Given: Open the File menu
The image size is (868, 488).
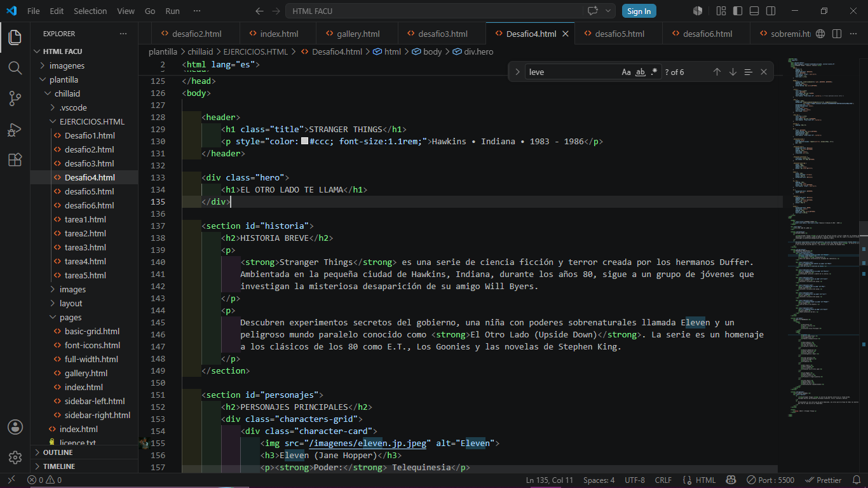Looking at the screenshot, I should (33, 11).
